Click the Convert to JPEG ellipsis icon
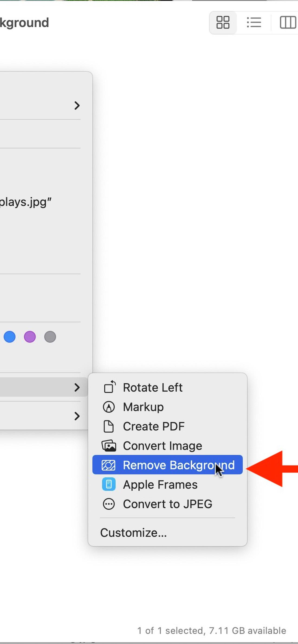 (x=109, y=504)
